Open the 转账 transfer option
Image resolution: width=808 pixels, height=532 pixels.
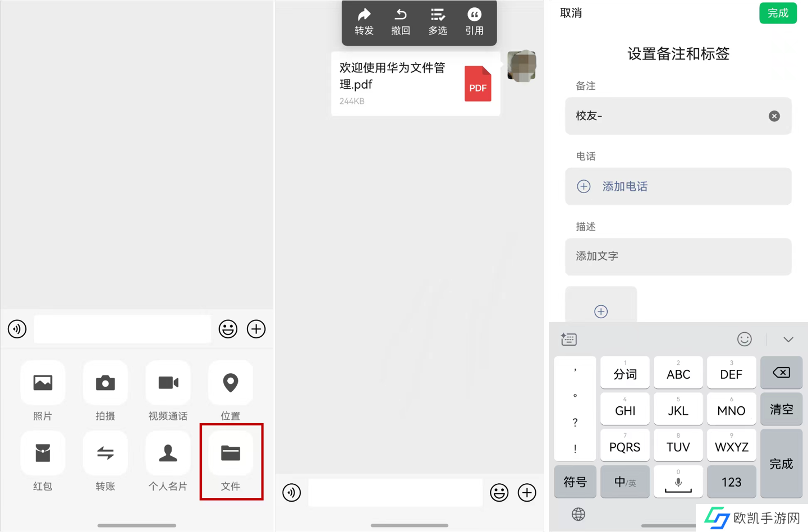105,453
